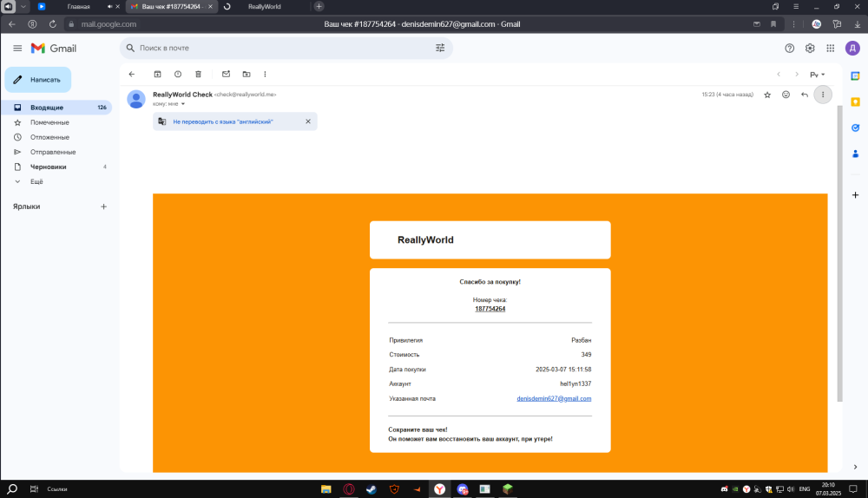
Task: Open Google account avatar Д
Action: (x=852, y=48)
